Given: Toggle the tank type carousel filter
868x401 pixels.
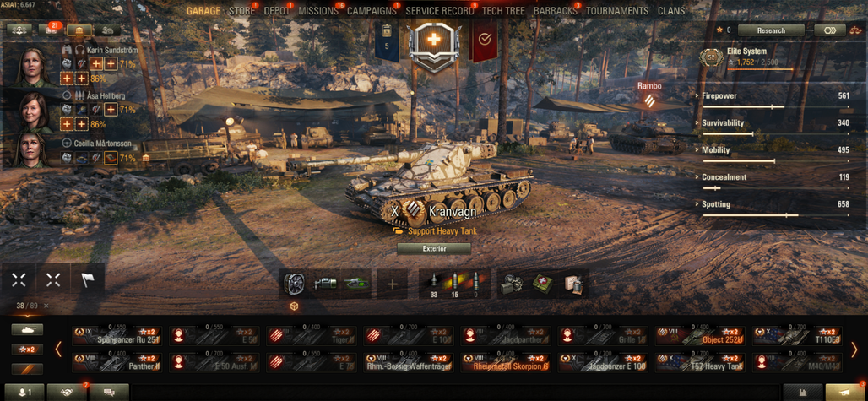Looking at the screenshot, I should click(27, 329).
